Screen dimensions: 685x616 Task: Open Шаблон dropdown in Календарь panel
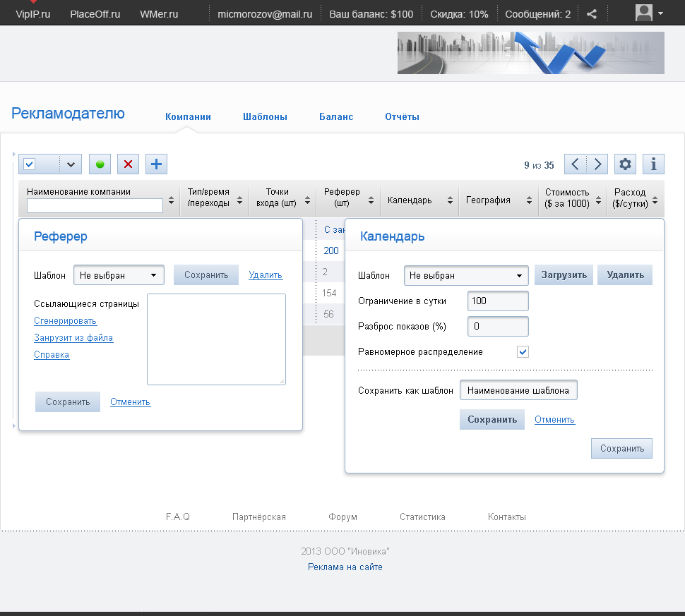tap(466, 275)
